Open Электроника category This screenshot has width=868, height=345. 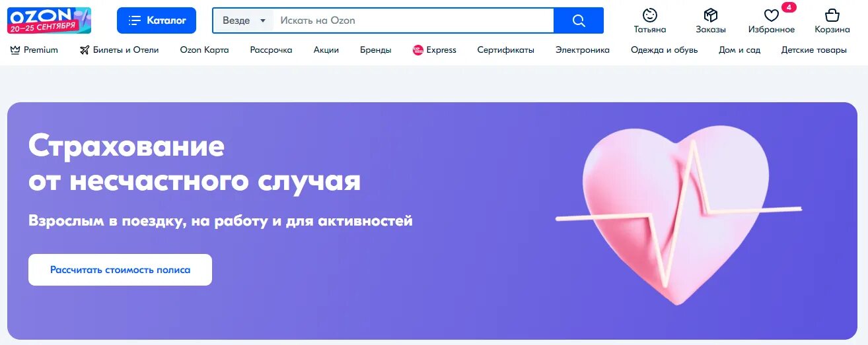[x=583, y=50]
